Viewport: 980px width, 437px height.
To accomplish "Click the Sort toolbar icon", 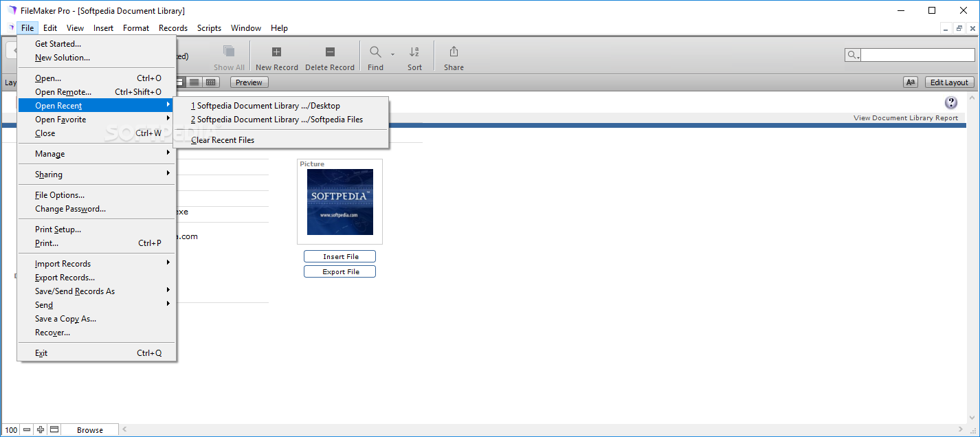I will (414, 52).
